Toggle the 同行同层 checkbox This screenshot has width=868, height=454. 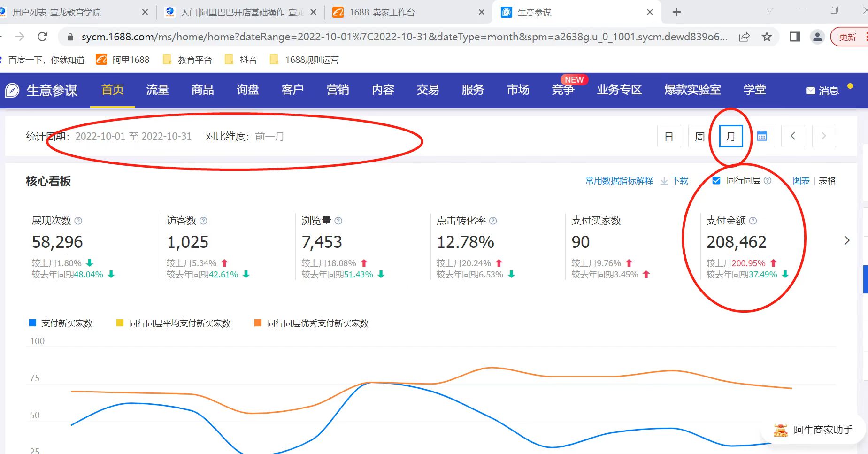[716, 181]
